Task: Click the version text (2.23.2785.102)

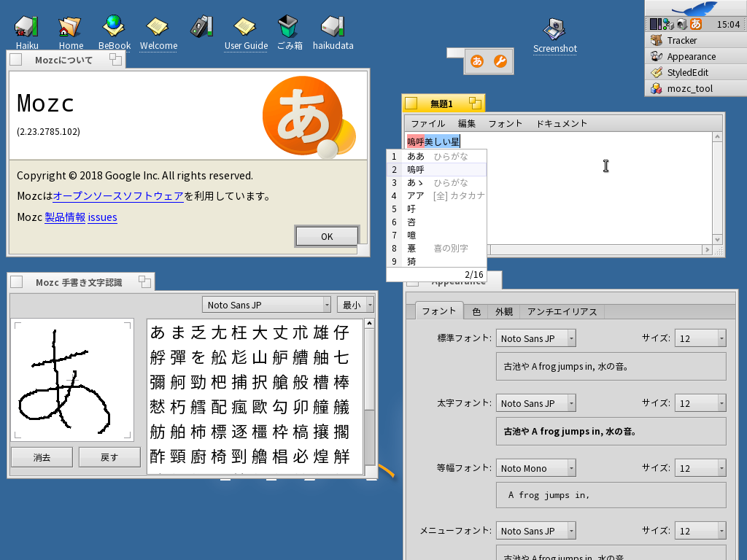Action: pos(48,132)
